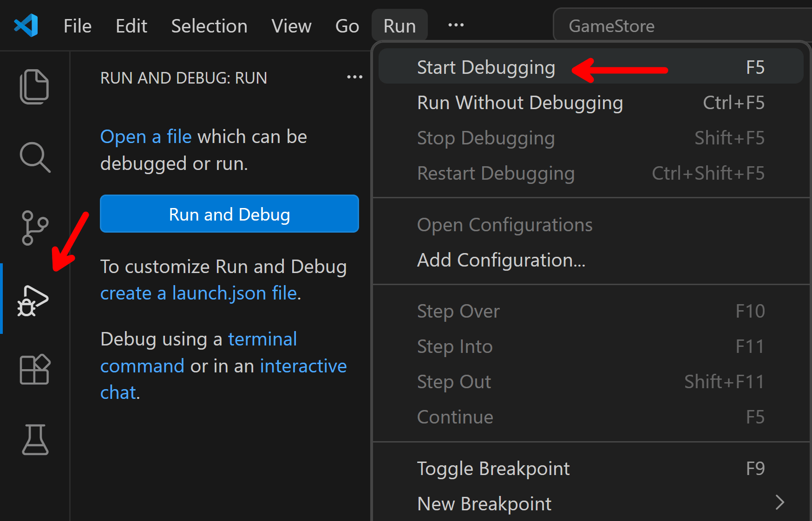Click Step Over menu entry
Image resolution: width=812 pixels, height=521 pixels.
tap(591, 311)
